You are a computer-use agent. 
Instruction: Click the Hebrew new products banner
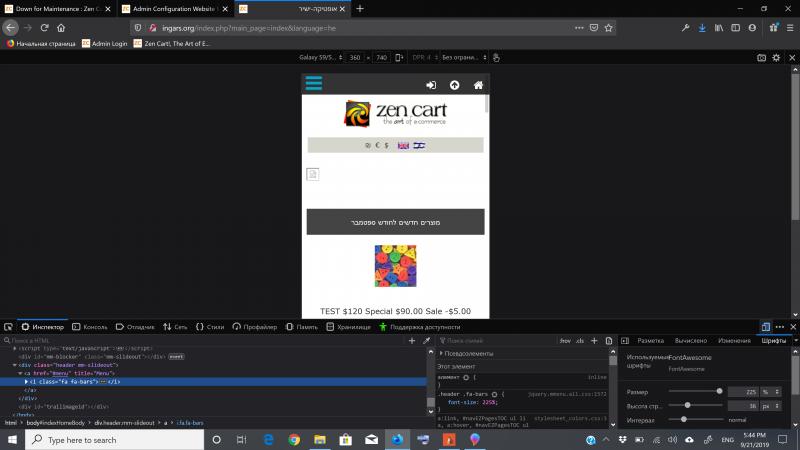point(395,222)
